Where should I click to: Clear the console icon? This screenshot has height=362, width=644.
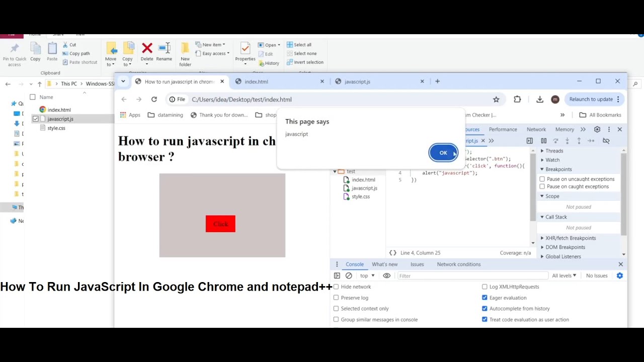(x=349, y=276)
